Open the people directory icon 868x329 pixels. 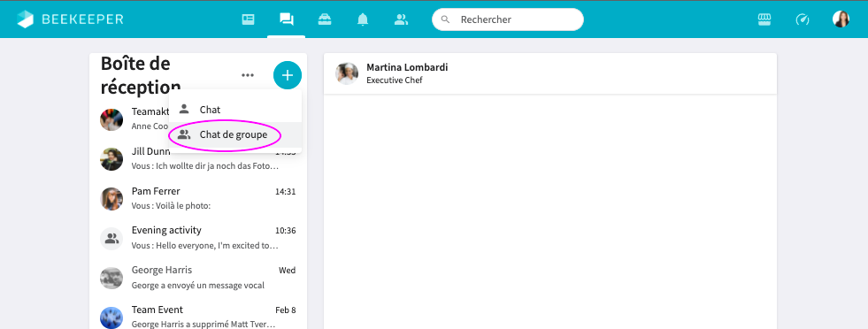point(401,19)
